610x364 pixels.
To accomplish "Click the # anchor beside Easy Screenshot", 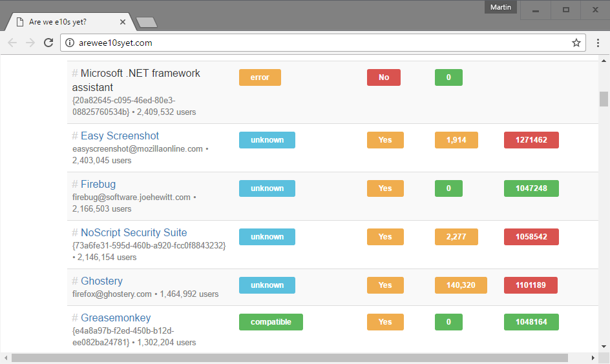I will [75, 136].
